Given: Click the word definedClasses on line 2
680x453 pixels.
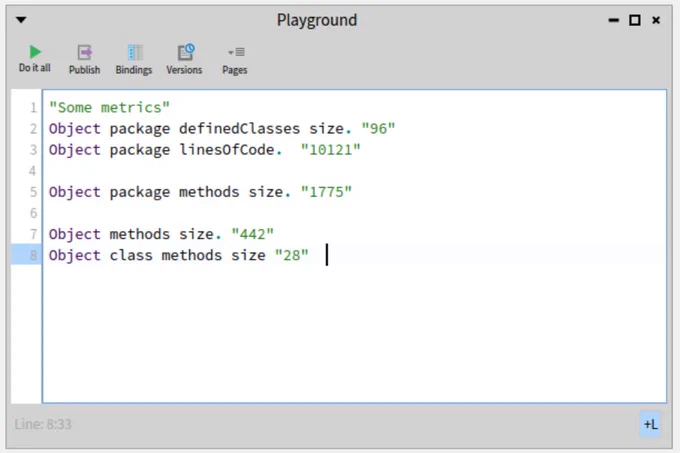Looking at the screenshot, I should (x=239, y=128).
